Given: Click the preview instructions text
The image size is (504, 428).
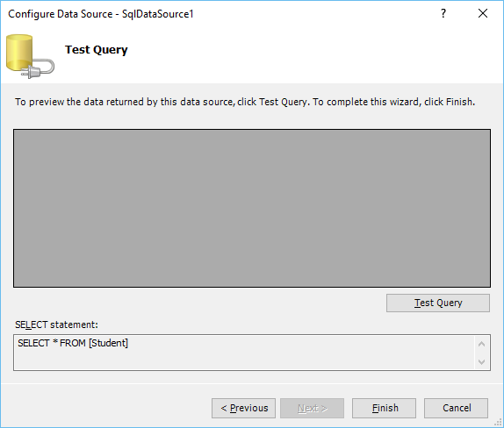Looking at the screenshot, I should 245,102.
